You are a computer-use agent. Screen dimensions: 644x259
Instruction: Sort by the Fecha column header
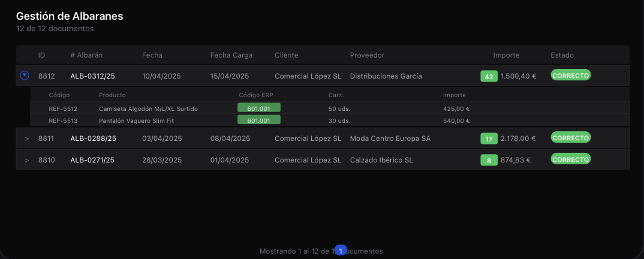152,55
